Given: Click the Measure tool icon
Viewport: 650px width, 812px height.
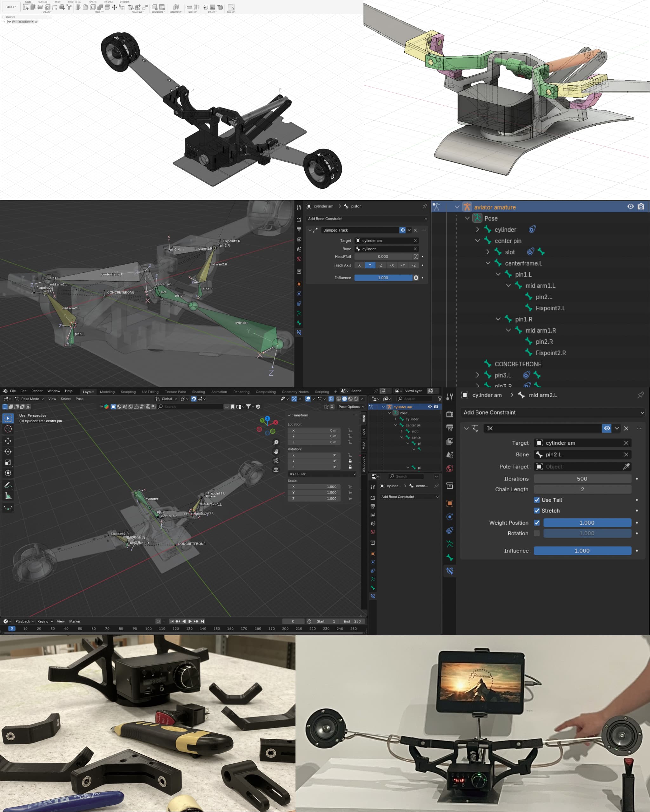Looking at the screenshot, I should (x=8, y=496).
